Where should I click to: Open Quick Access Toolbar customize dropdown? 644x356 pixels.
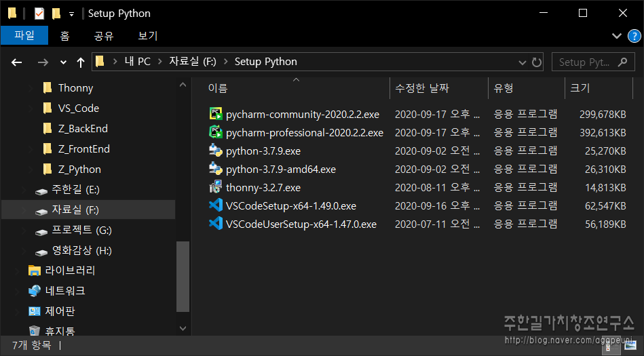point(71,14)
